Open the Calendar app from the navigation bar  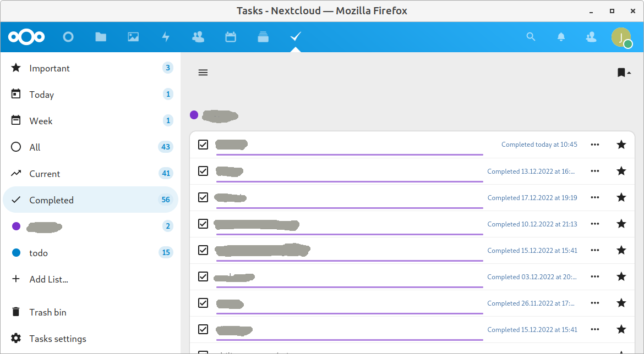(230, 37)
